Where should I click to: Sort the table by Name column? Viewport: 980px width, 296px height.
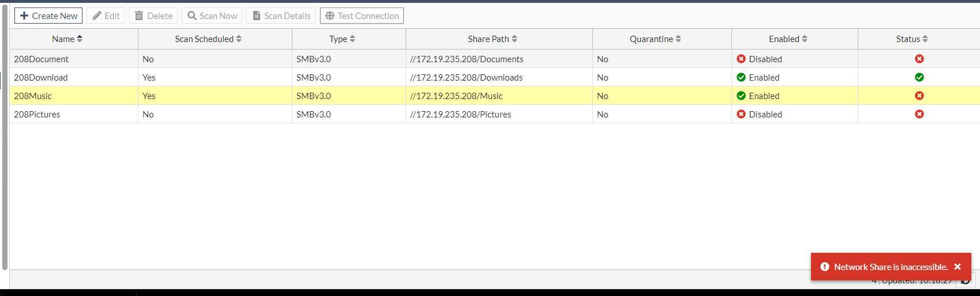coord(67,39)
